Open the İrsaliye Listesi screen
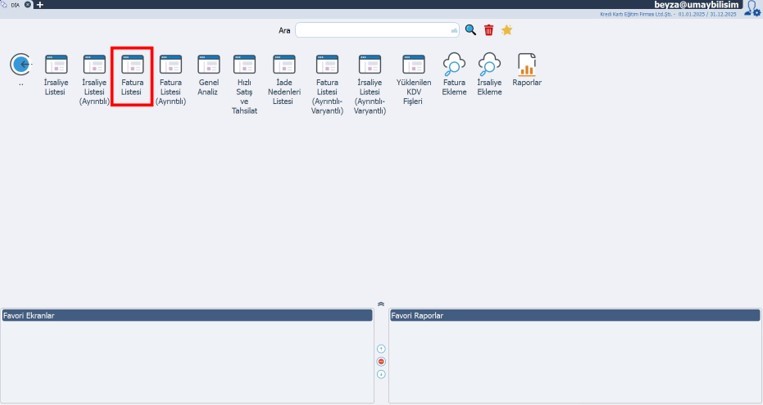The image size is (763, 405). [57, 65]
